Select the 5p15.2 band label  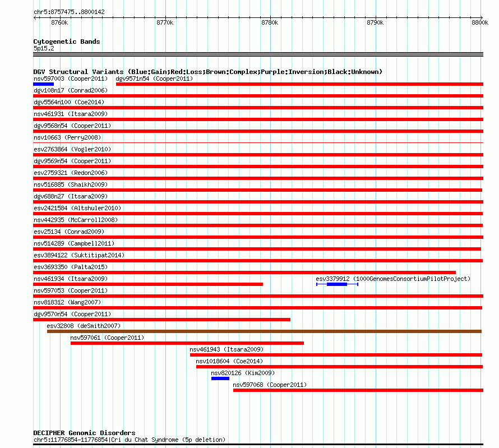pos(44,48)
